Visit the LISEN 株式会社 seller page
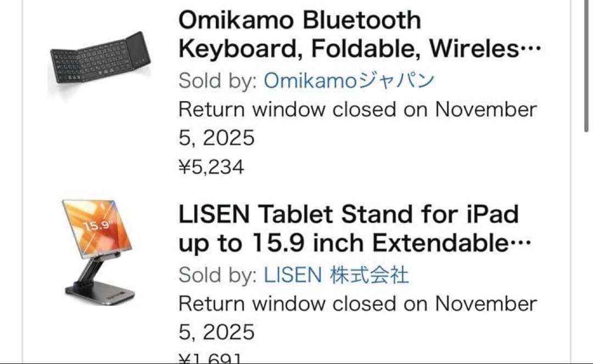Viewport: 593px width, 364px height. point(336,275)
